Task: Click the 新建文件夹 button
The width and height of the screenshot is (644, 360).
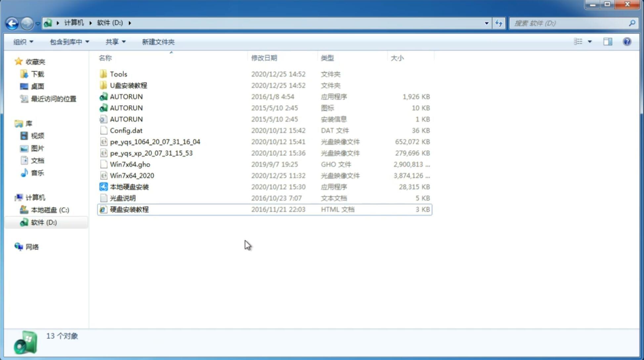Action: click(158, 42)
